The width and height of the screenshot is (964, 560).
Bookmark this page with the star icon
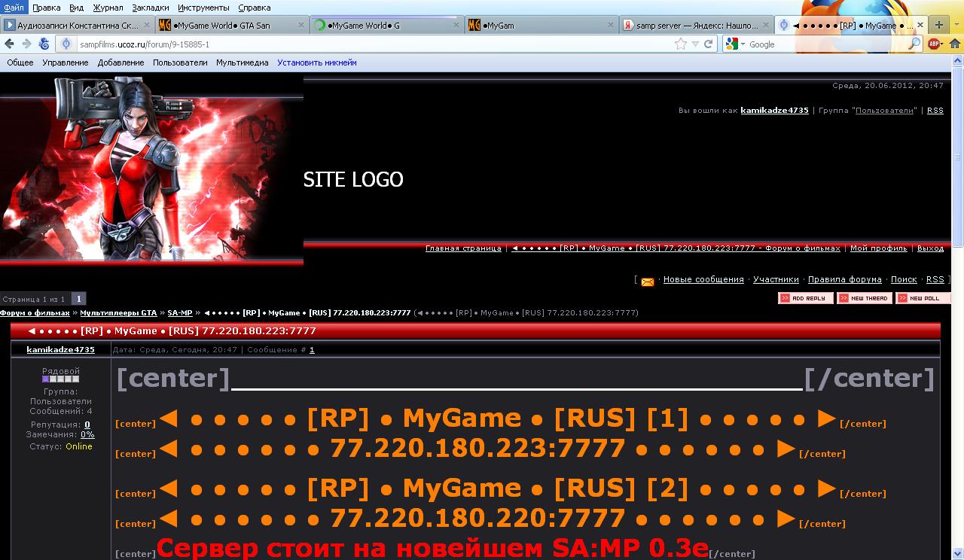(681, 44)
